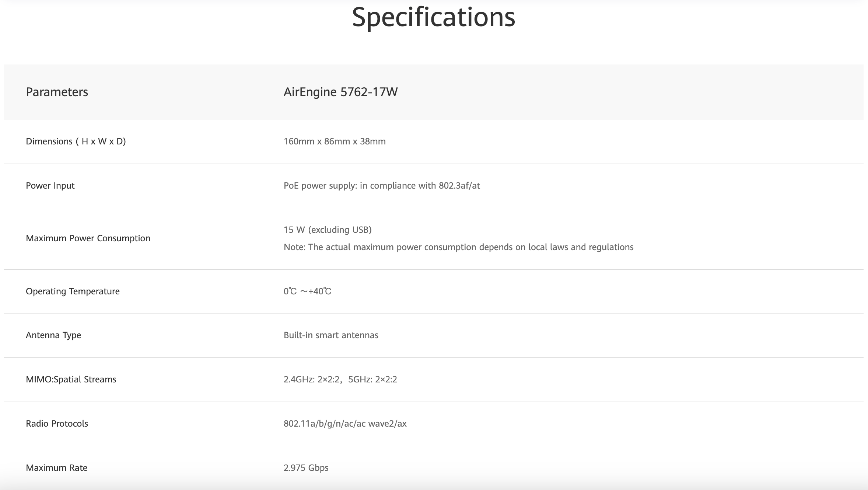The height and width of the screenshot is (490, 868).
Task: Click the AirEngine 5762-17W column header
Action: (x=340, y=92)
